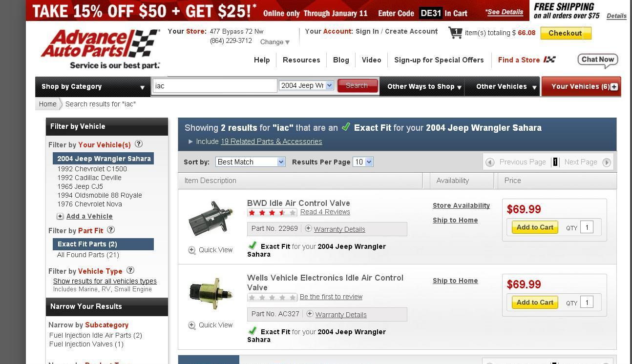Open the Results Per Page dropdown
Viewport: 632px width, 364px height.
coord(363,162)
